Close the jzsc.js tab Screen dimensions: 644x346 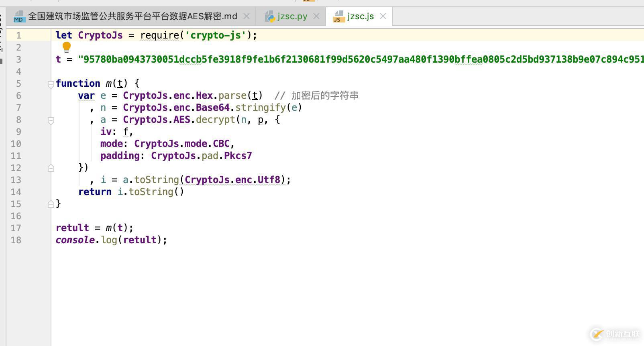(383, 16)
